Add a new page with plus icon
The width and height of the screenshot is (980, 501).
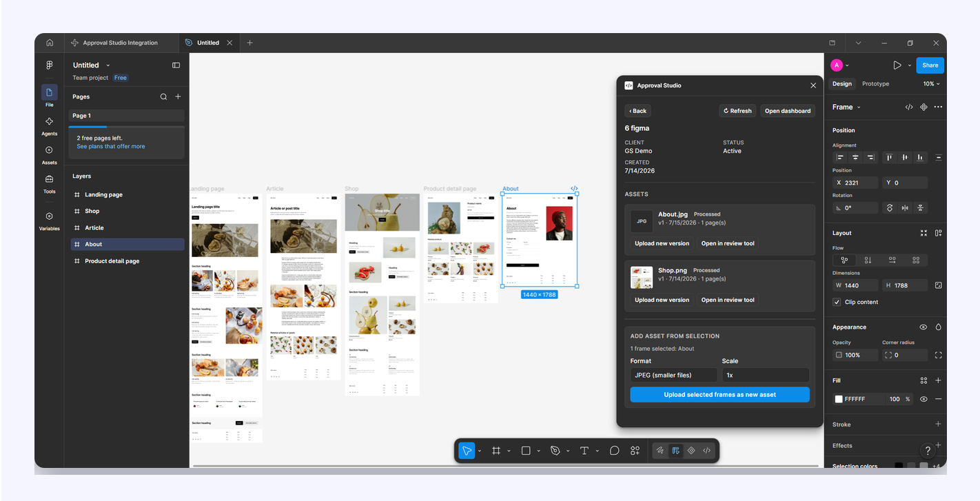pyautogui.click(x=178, y=96)
